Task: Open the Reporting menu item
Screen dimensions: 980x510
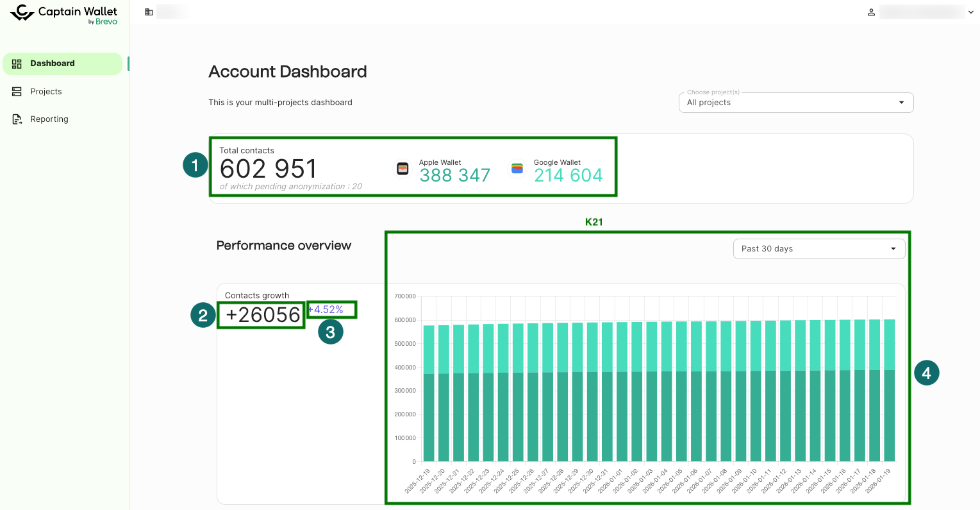Action: 49,119
